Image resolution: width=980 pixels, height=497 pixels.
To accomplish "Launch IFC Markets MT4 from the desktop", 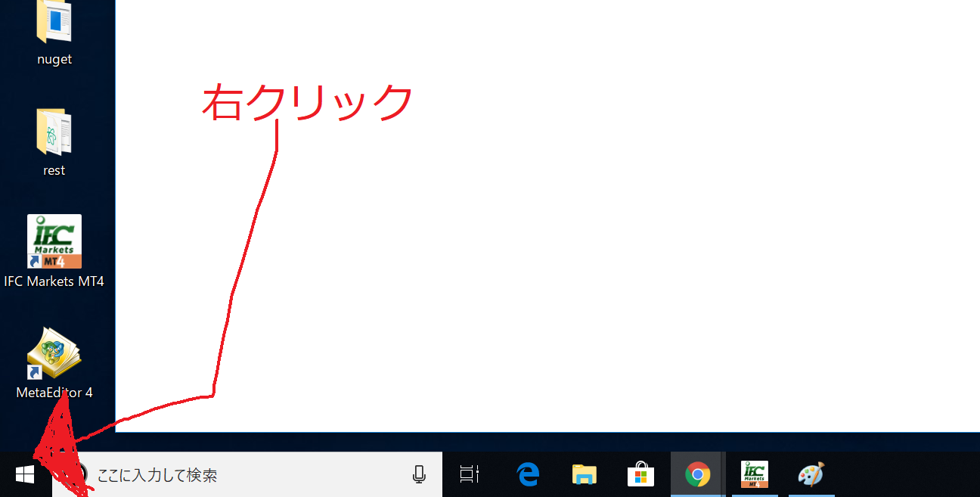I will 53,241.
